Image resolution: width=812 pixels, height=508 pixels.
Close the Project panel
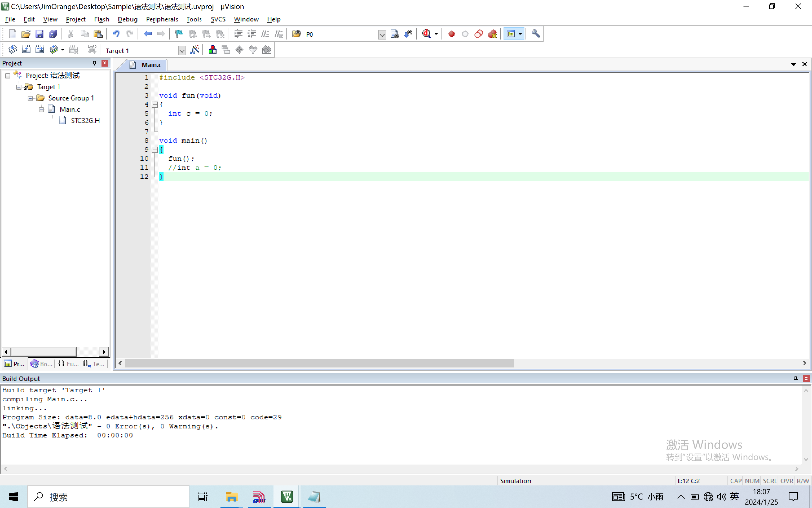coord(105,63)
